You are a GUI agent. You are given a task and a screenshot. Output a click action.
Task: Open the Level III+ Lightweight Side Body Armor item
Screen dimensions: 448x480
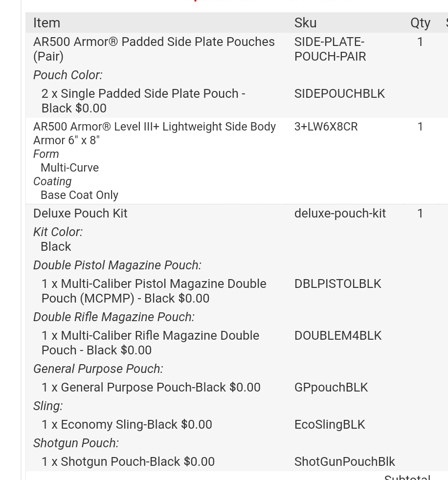[x=154, y=133]
